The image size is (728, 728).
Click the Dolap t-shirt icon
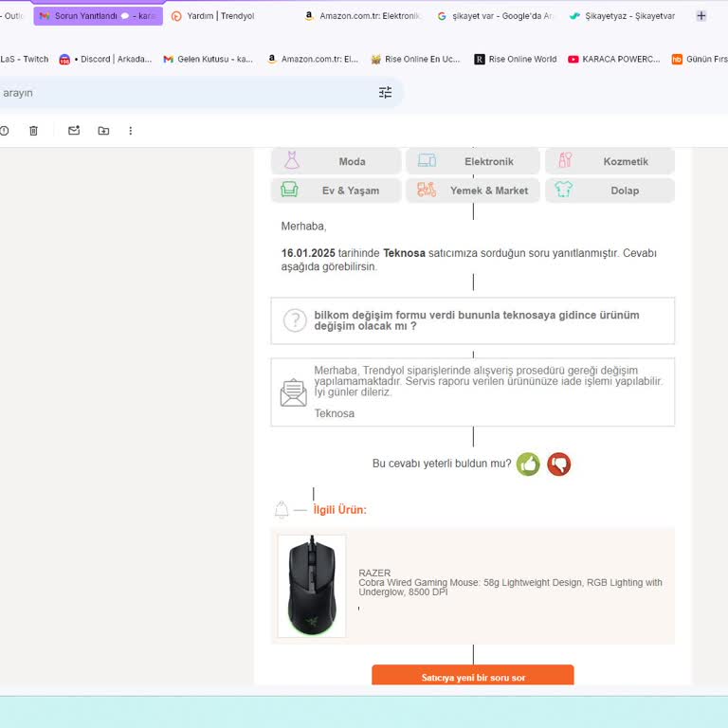pyautogui.click(x=564, y=190)
